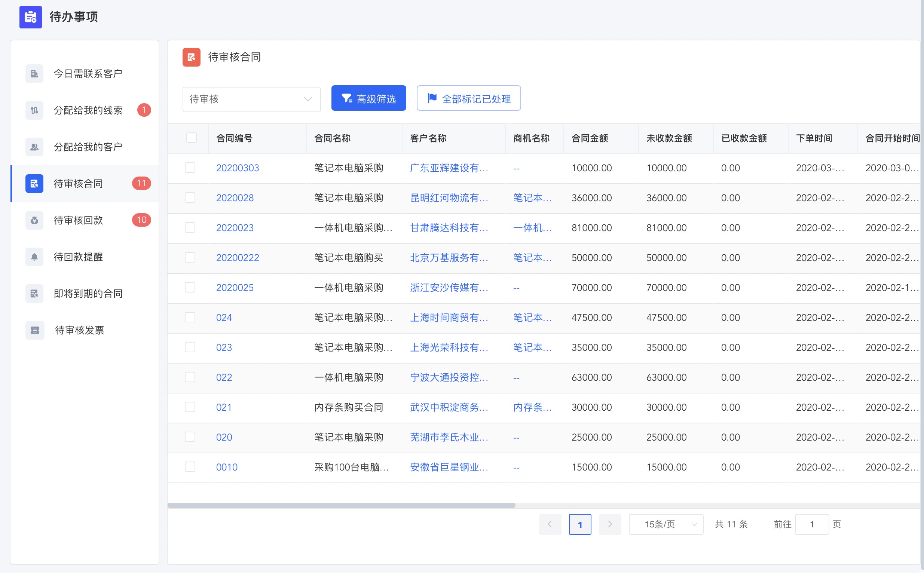The image size is (924, 573).
Task: Go to next page arrow
Action: (609, 524)
